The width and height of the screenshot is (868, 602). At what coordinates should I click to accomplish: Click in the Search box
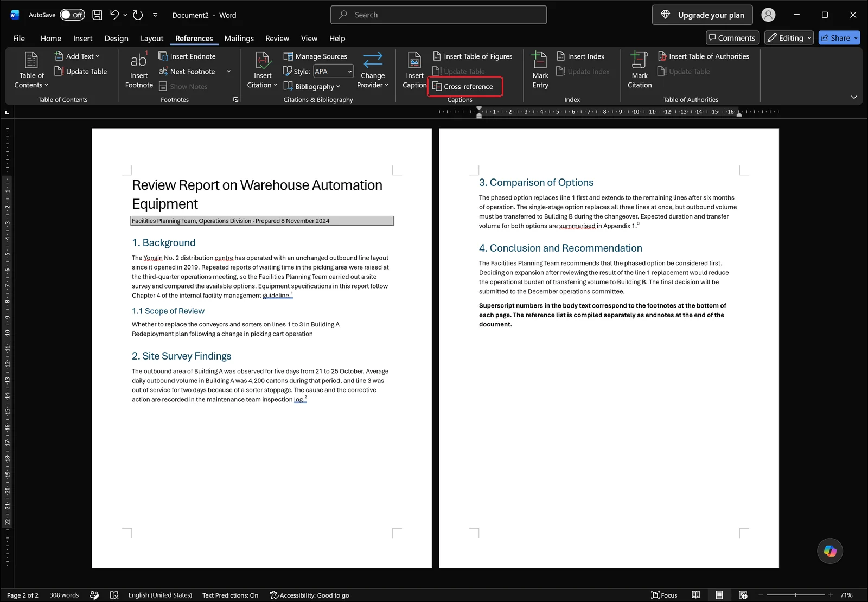click(438, 15)
